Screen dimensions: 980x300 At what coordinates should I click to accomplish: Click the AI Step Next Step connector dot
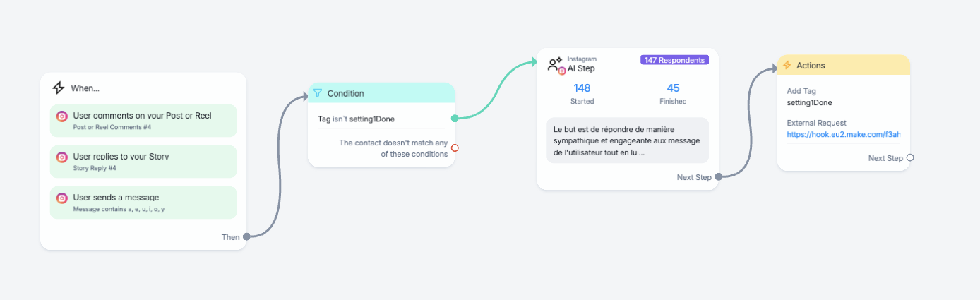tap(718, 177)
